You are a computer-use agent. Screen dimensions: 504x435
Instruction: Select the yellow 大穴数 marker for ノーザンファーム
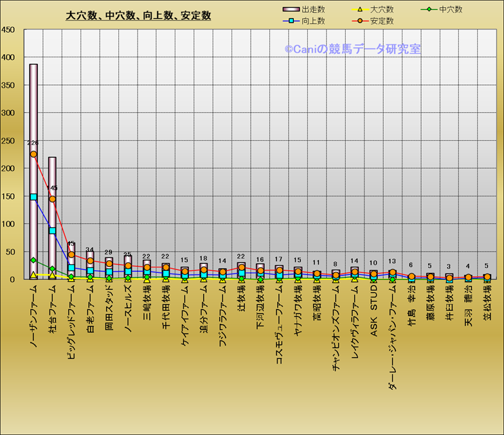33,275
